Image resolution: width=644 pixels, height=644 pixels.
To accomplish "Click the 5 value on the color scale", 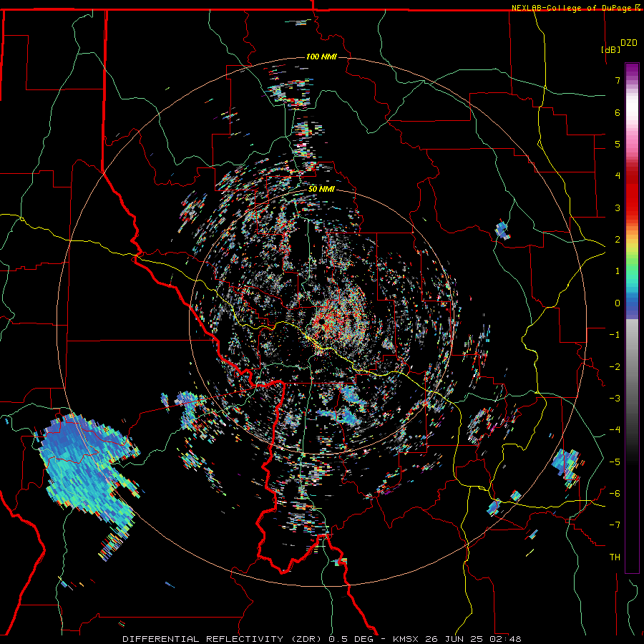I will click(x=618, y=144).
